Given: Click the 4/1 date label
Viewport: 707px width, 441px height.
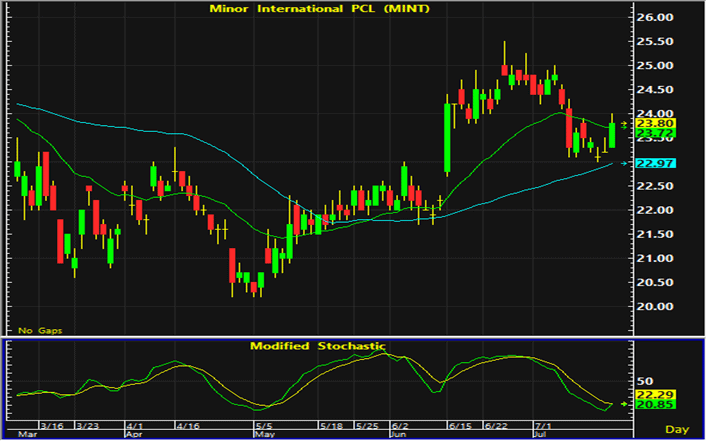Looking at the screenshot, I should click(x=134, y=426).
